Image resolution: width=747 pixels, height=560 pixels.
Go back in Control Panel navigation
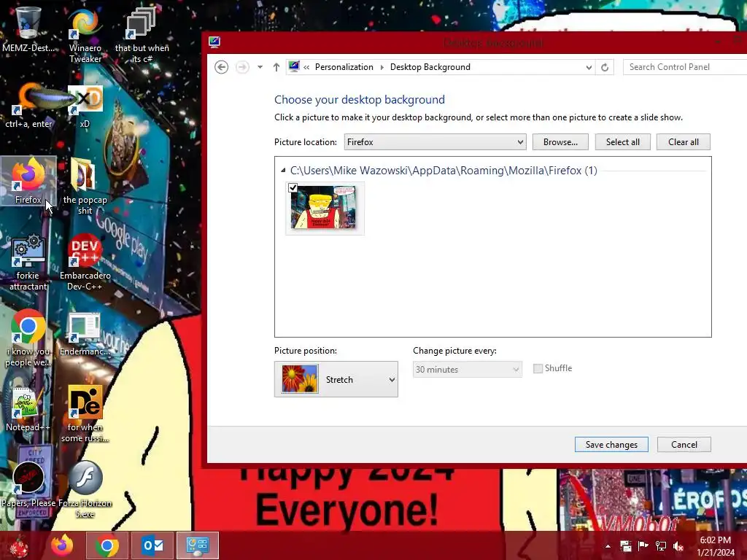point(222,67)
